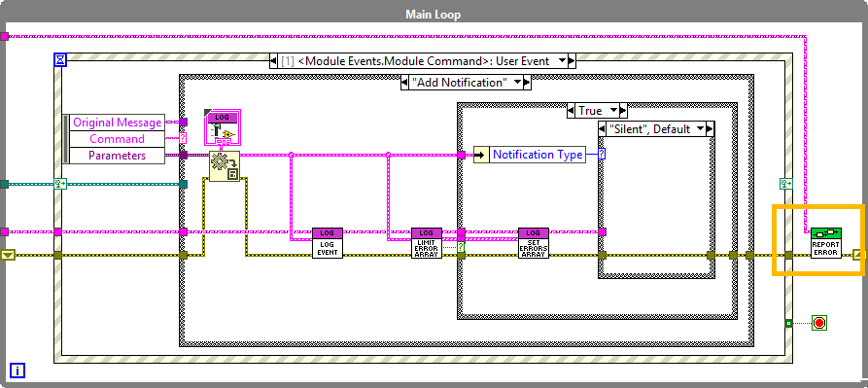Open the "Add Notification" case selector dropdown
This screenshot has width=868, height=388.
pyautogui.click(x=517, y=83)
